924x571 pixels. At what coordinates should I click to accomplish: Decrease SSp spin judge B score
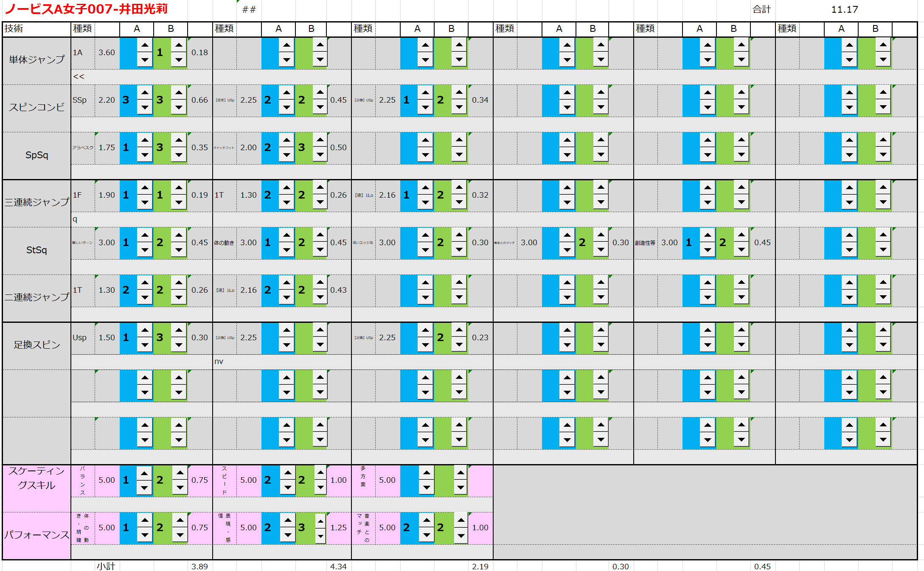179,107
